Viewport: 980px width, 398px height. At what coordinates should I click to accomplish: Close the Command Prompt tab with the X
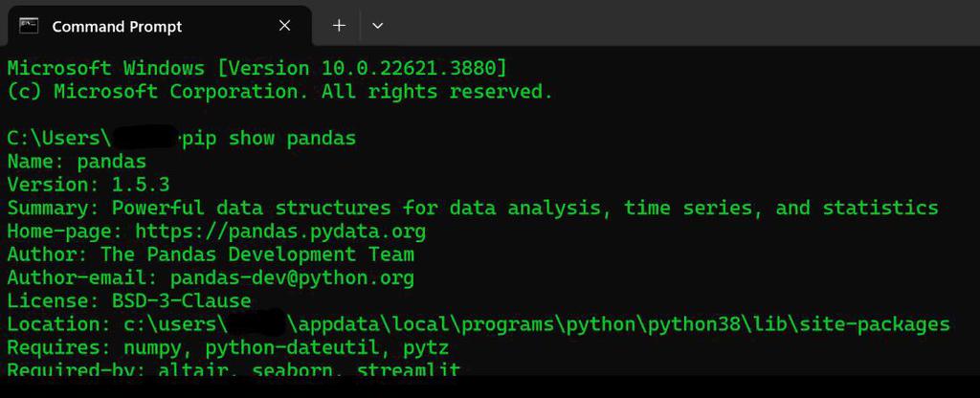point(284,26)
